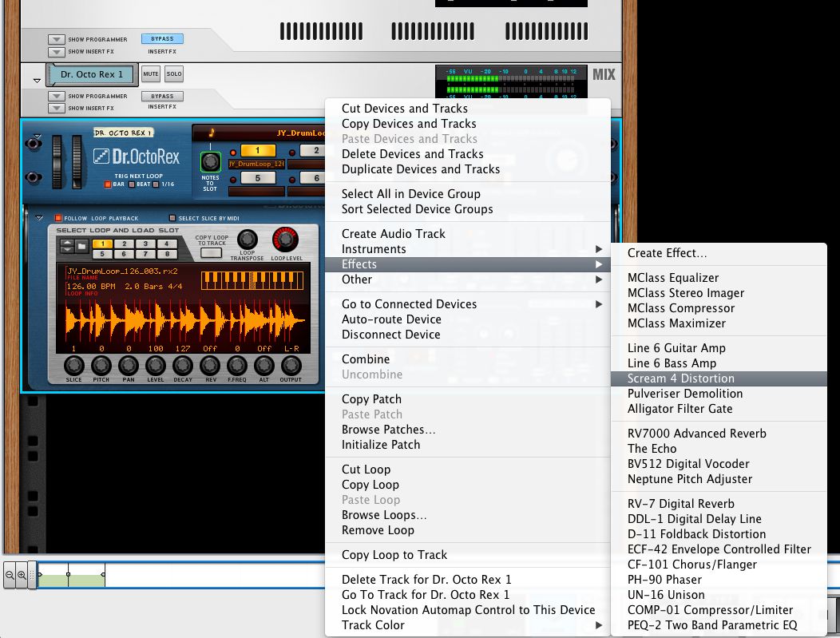Open the loop browser folder icon

81,247
